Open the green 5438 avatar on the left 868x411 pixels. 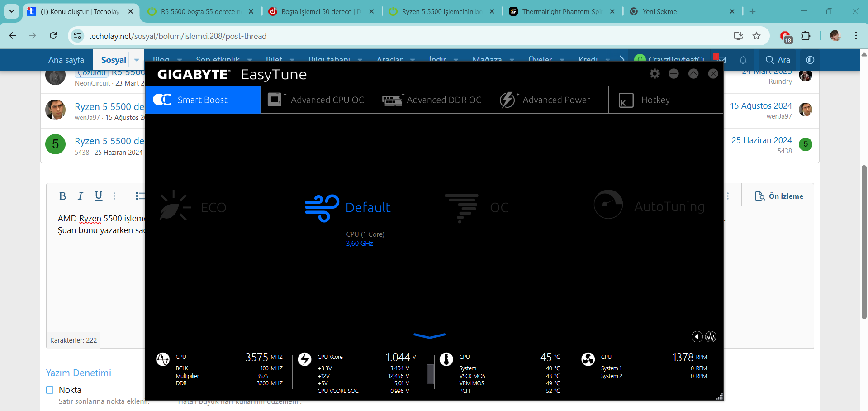(55, 144)
